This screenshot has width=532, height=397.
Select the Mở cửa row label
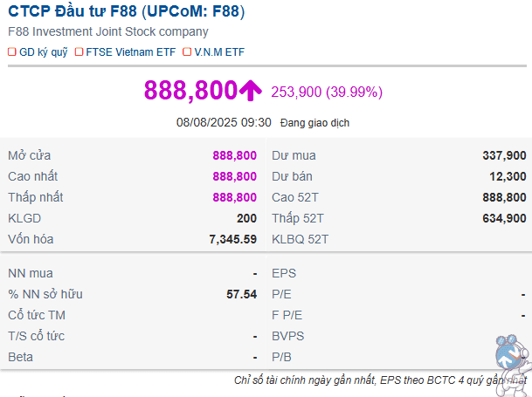tap(30, 155)
